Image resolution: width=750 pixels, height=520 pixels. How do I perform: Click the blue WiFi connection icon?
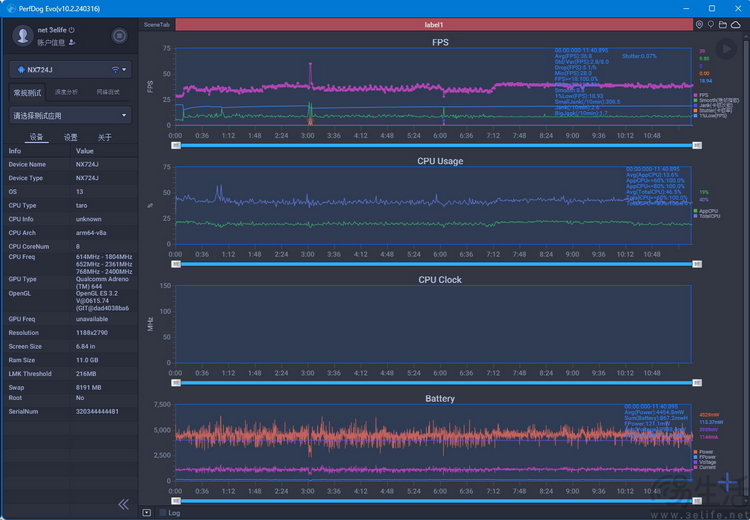point(115,70)
